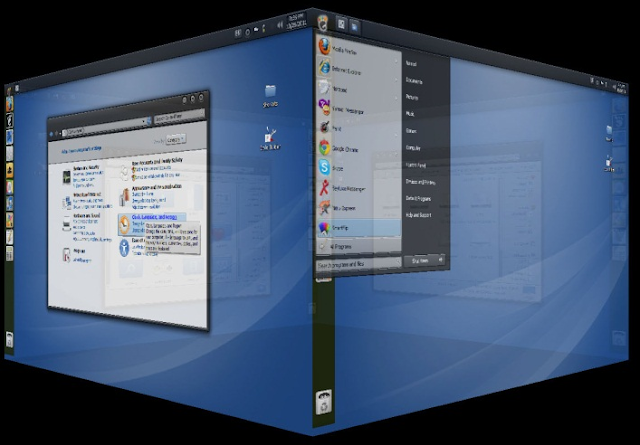This screenshot has width=640, height=445.
Task: Start Yahoo! Messenger from the Start menu
Action: pos(357,109)
